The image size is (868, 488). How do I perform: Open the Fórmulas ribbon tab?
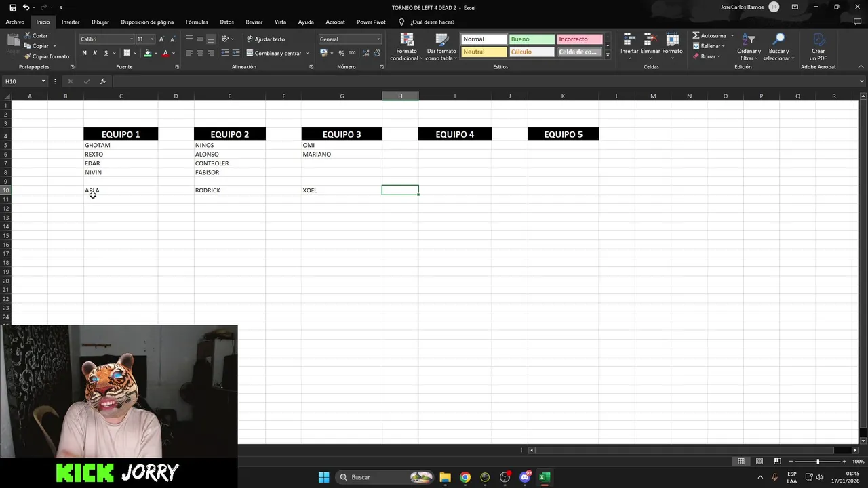[x=197, y=22]
